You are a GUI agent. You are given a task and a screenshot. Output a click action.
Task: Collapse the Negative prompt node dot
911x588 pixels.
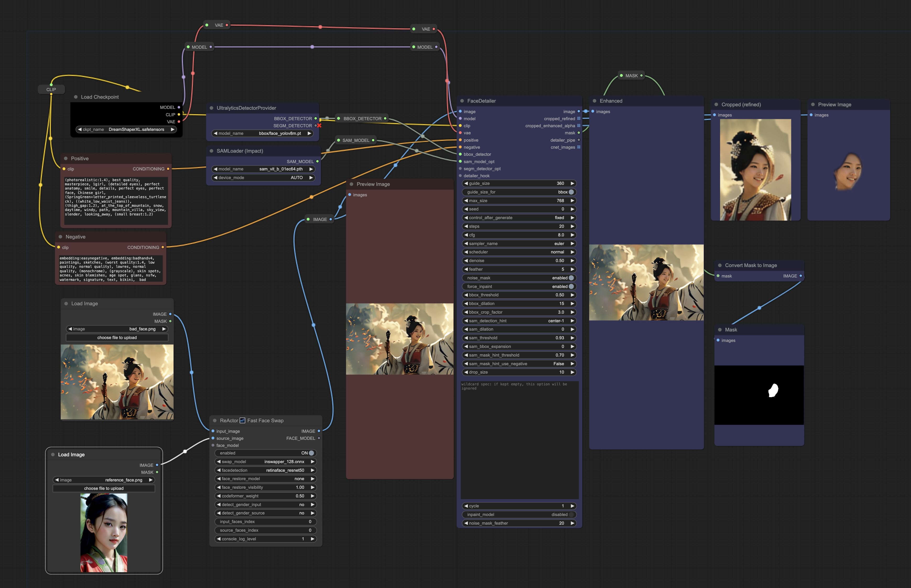coord(60,237)
